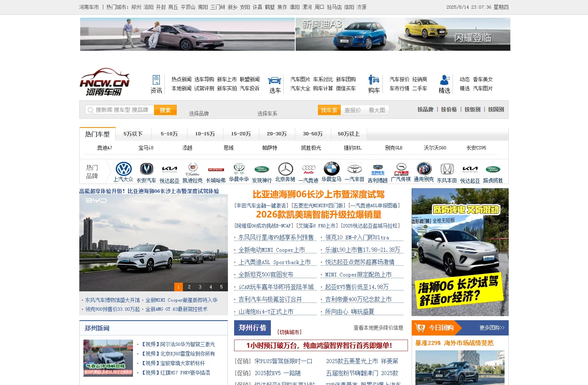Select the 20-30万 price tab

[277, 134]
